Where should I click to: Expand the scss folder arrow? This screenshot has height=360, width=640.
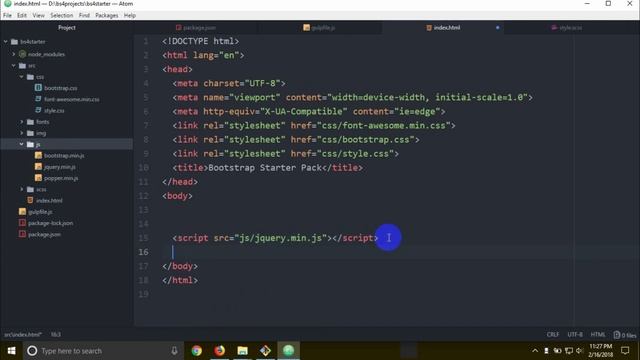coord(22,189)
